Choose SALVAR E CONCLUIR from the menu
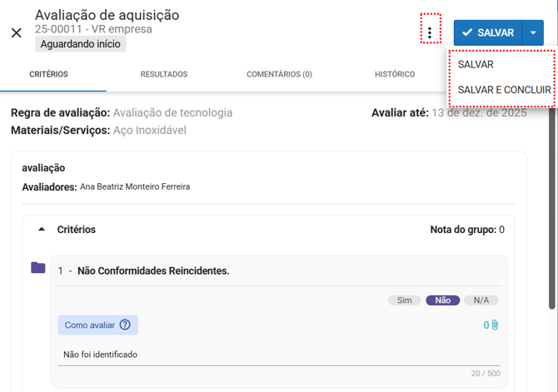The height and width of the screenshot is (392, 558). click(x=504, y=90)
